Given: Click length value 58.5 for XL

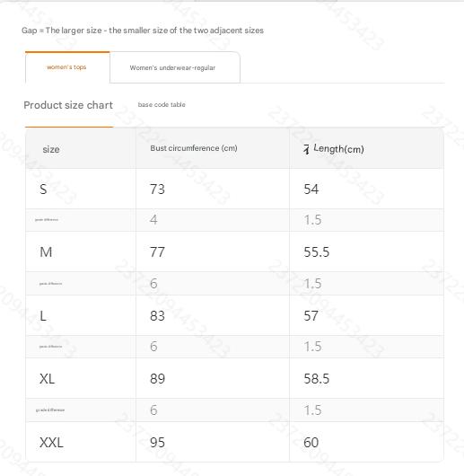Looking at the screenshot, I should (x=317, y=378).
